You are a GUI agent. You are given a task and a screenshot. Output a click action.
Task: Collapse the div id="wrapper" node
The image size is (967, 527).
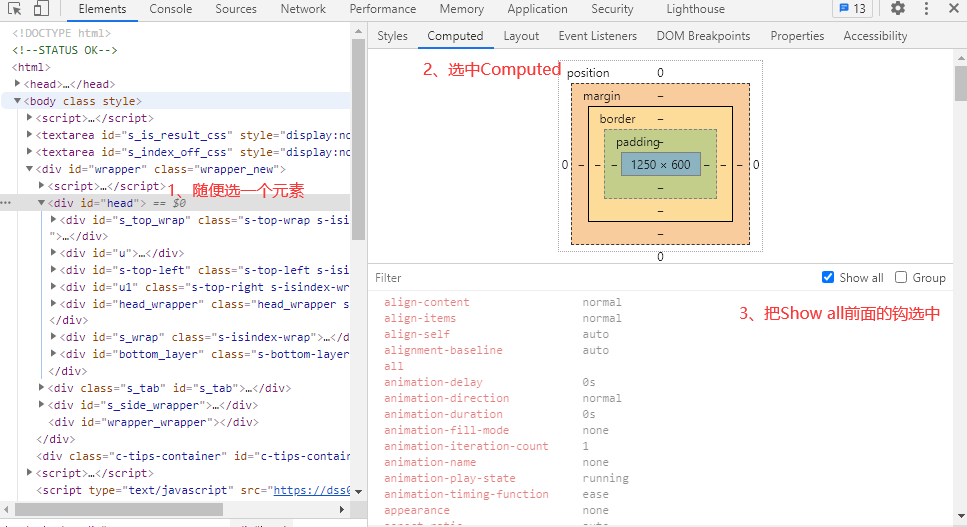pos(30,169)
